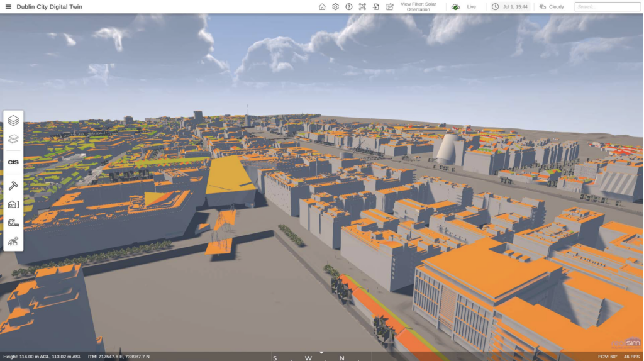Click the import file icon
The width and height of the screenshot is (644, 361).
tap(376, 6)
